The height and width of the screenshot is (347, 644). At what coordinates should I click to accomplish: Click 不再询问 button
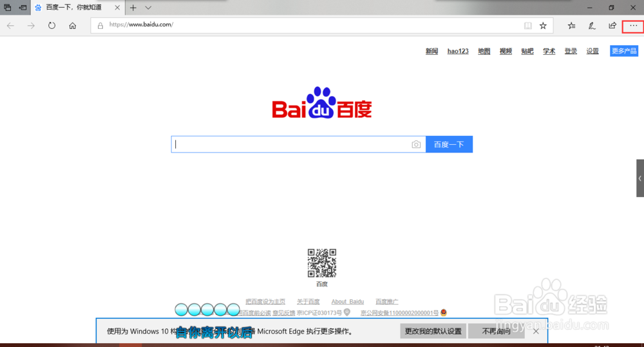pyautogui.click(x=496, y=331)
